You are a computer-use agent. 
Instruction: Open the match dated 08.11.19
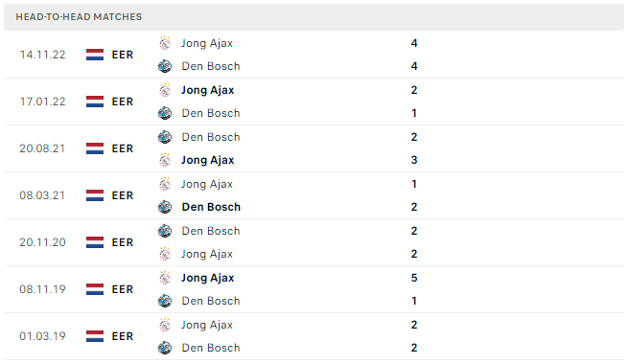point(313,289)
